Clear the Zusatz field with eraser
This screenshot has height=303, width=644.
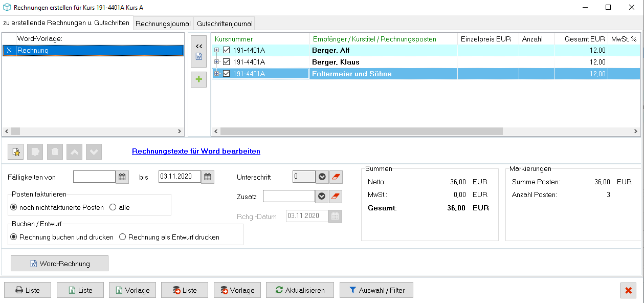coord(336,196)
